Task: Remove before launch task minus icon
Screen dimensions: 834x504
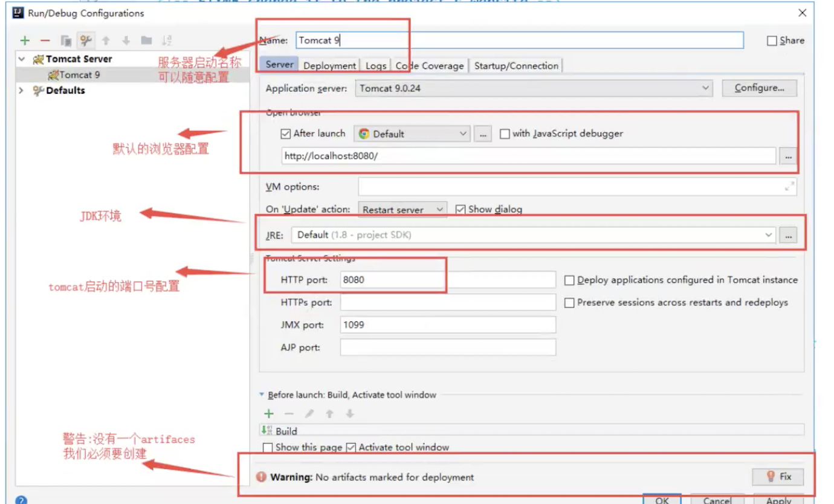Action: pyautogui.click(x=289, y=414)
